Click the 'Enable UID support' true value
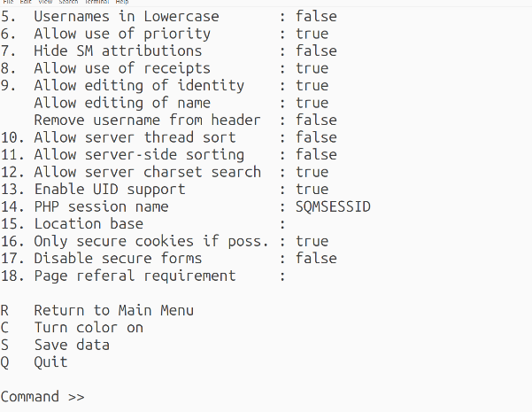 tap(312, 190)
